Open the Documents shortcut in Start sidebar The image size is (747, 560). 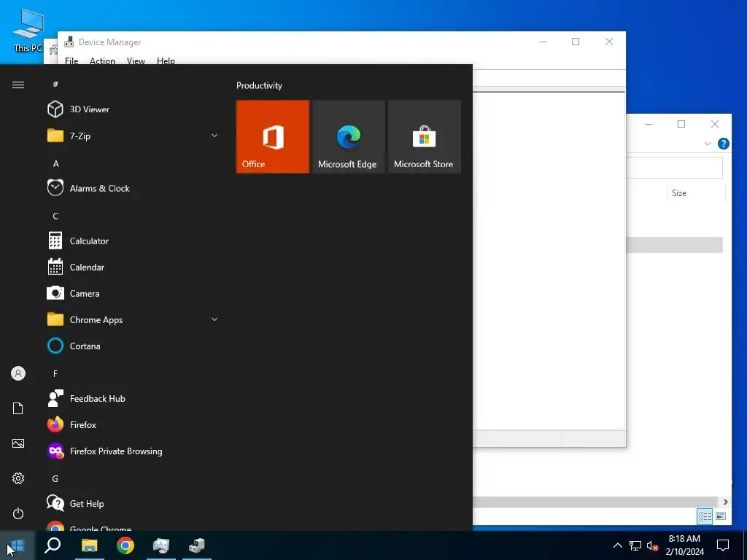tap(18, 408)
